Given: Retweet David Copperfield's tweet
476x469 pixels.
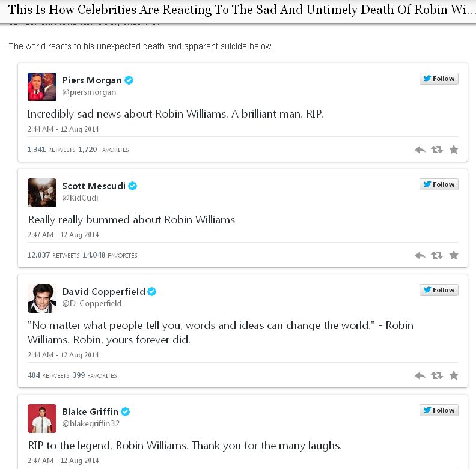Looking at the screenshot, I should 437,375.
